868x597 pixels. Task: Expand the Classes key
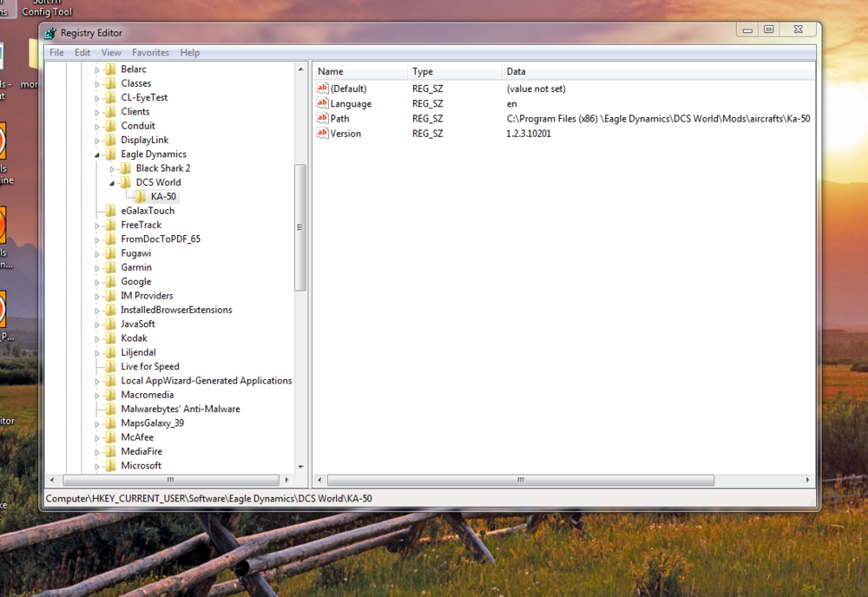[x=97, y=84]
